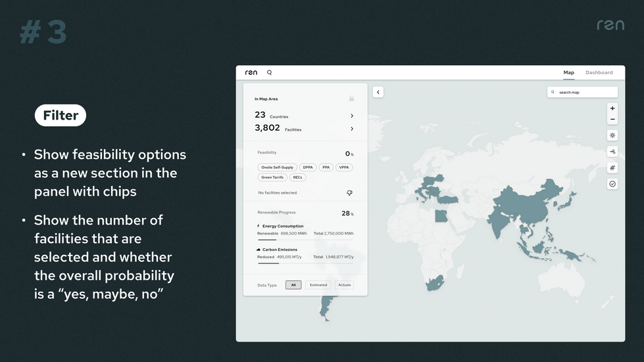Expand the Countries list chevron
The width and height of the screenshot is (644, 362).
[352, 116]
